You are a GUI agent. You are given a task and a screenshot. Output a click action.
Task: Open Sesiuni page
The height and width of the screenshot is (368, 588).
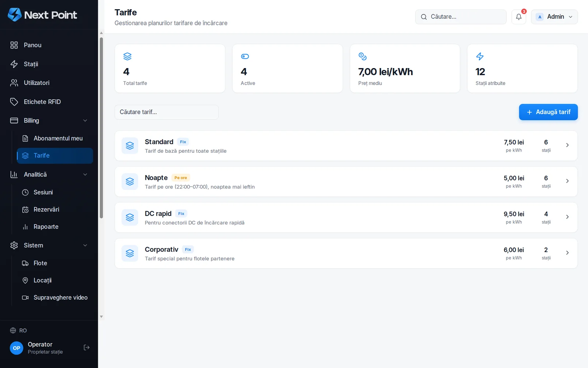[55, 192]
